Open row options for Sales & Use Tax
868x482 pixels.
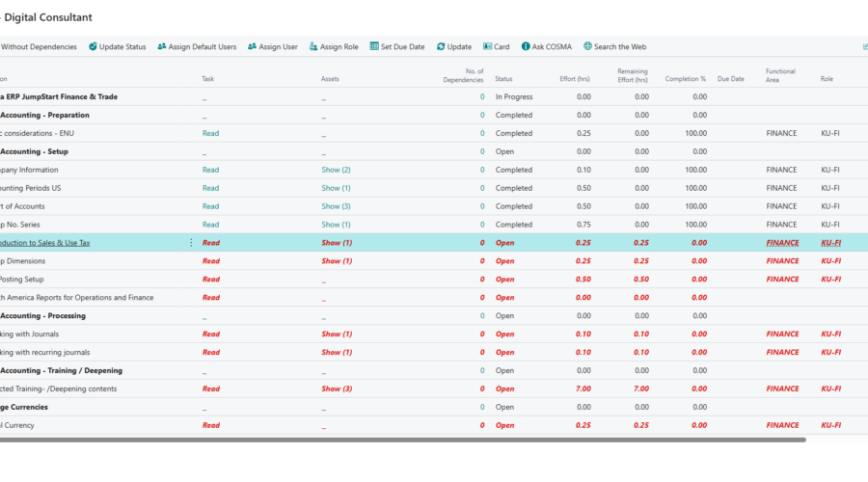pos(191,242)
